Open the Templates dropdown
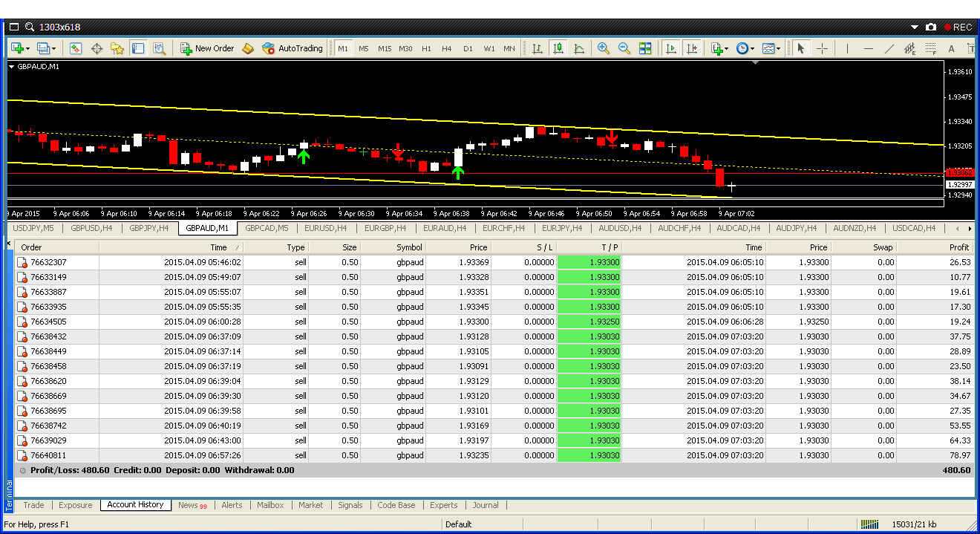The image size is (980, 534). coord(779,49)
